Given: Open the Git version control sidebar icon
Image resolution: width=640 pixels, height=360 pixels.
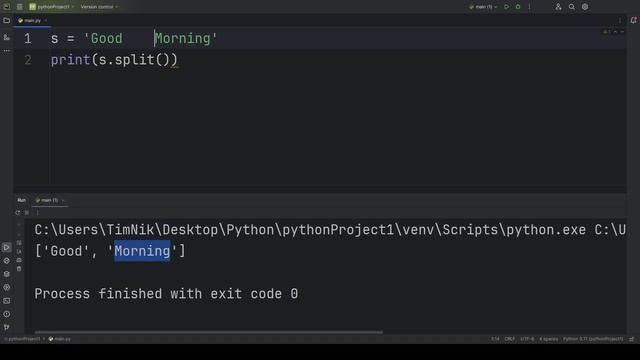Looking at the screenshot, I should pyautogui.click(x=7, y=327).
